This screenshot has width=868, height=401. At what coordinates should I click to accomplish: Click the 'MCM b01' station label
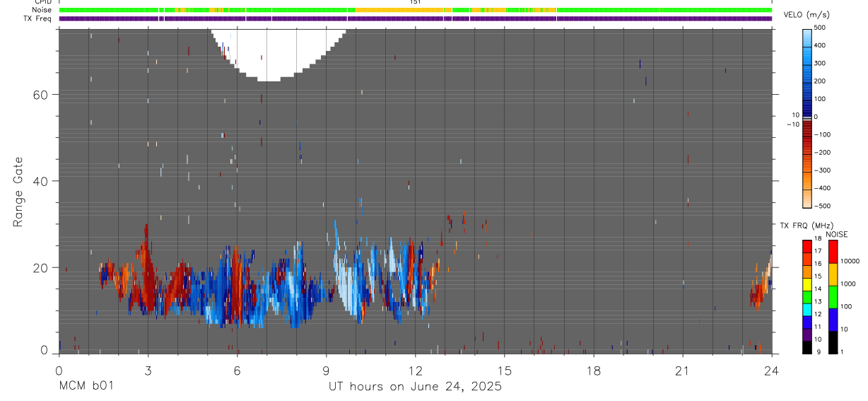pyautogui.click(x=85, y=386)
